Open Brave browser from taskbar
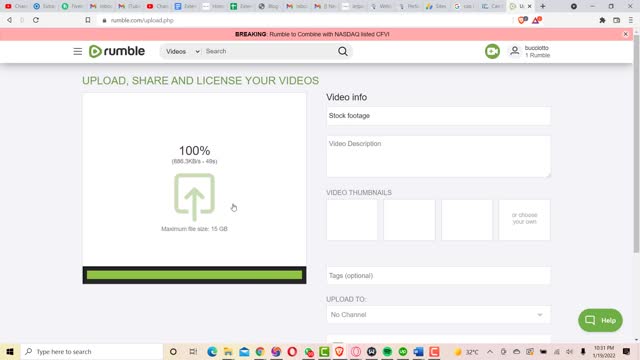This screenshot has width=640, height=360. [x=339, y=351]
